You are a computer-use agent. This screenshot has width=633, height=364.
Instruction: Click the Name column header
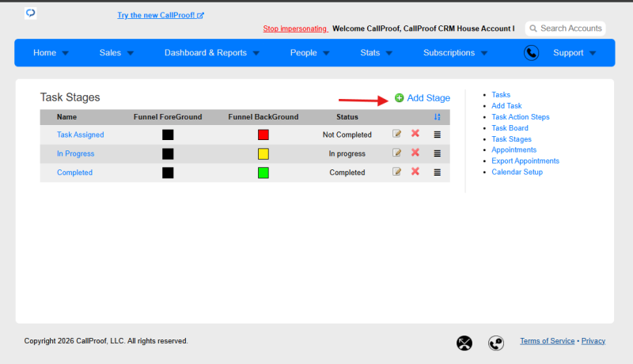coord(66,117)
